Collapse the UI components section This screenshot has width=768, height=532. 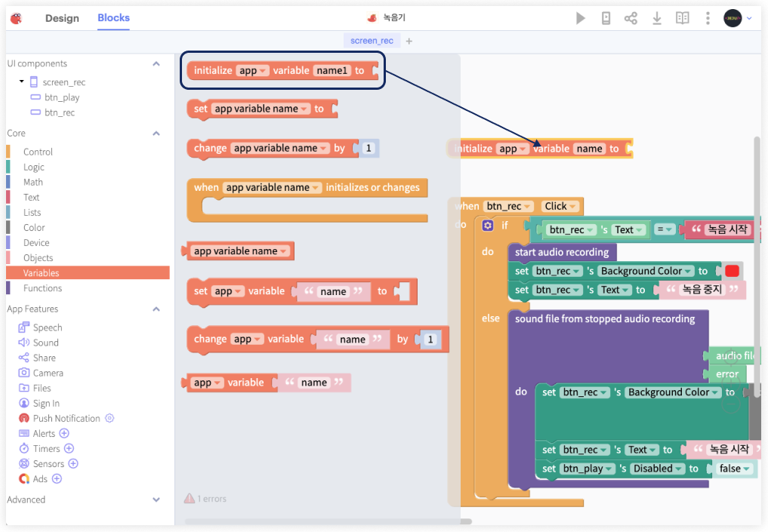point(156,63)
